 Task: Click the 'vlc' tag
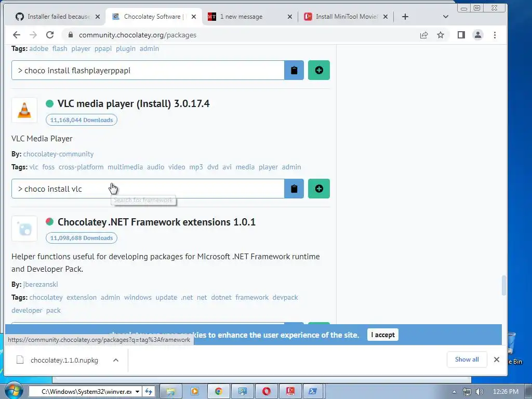34,167
